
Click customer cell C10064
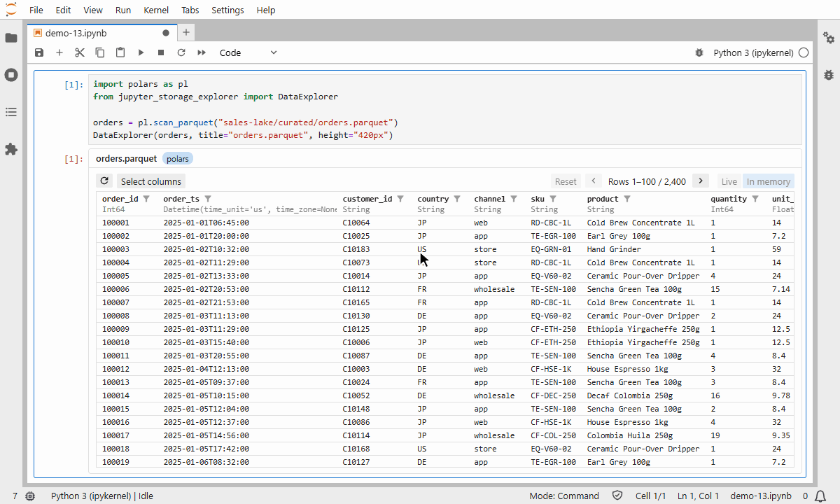pyautogui.click(x=356, y=223)
